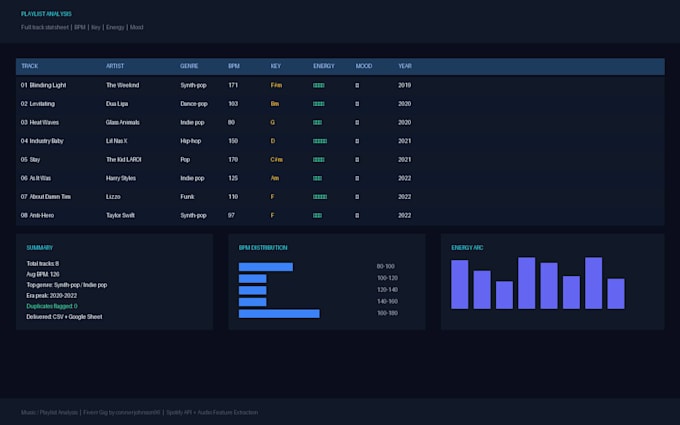Image resolution: width=680 pixels, height=425 pixels.
Task: Select track 03 Heat Waves
Action: pyautogui.click(x=39, y=122)
